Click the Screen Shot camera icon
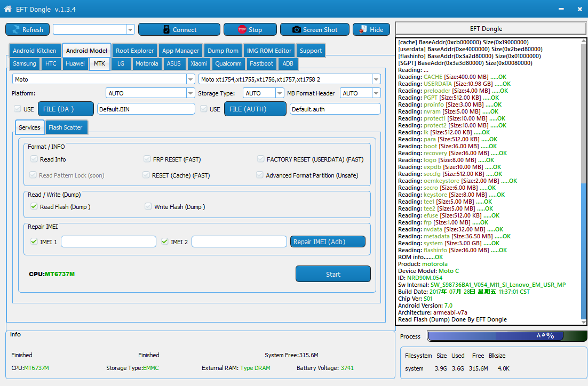Image resolution: width=588 pixels, height=386 pixels. [x=296, y=30]
